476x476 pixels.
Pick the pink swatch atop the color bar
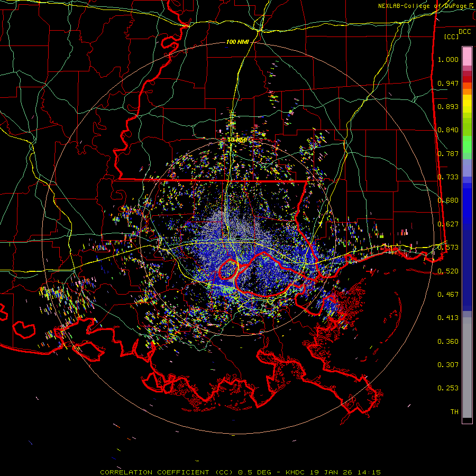click(467, 56)
